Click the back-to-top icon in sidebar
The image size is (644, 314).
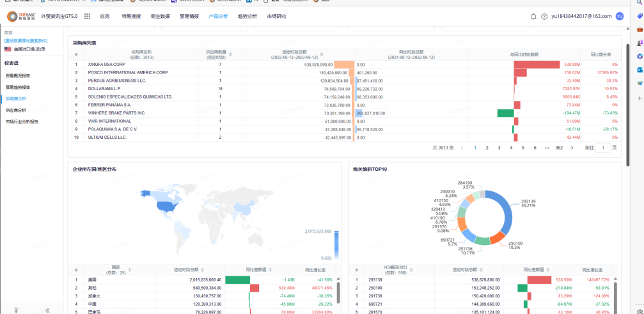tap(16, 310)
